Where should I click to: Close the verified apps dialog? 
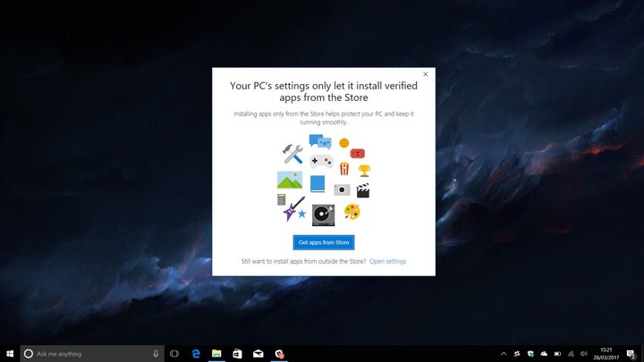426,74
